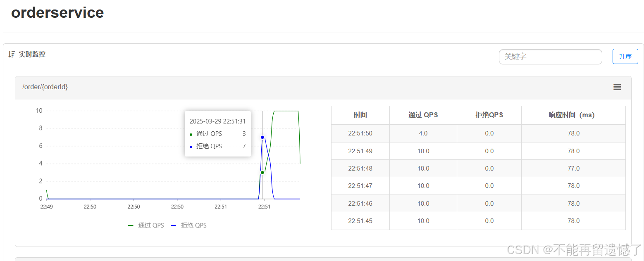Click the 22:49 x-axis label
644x261 pixels.
click(46, 207)
